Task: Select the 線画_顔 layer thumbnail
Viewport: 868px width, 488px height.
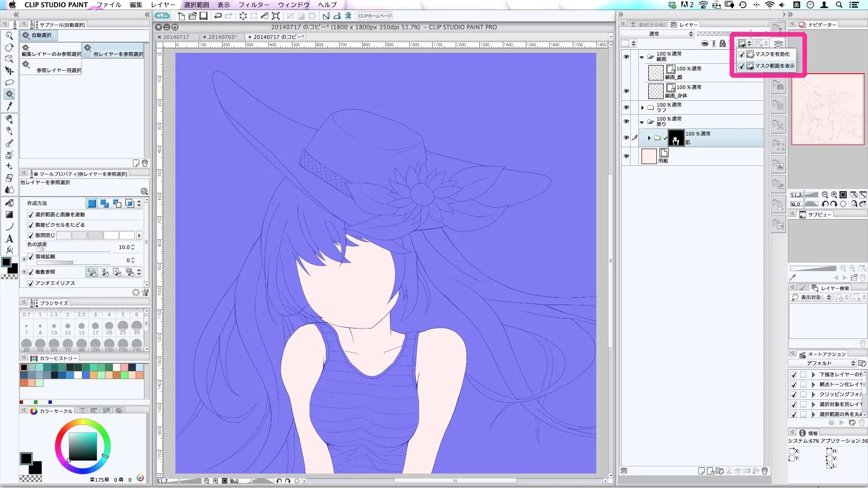Action: pyautogui.click(x=656, y=72)
